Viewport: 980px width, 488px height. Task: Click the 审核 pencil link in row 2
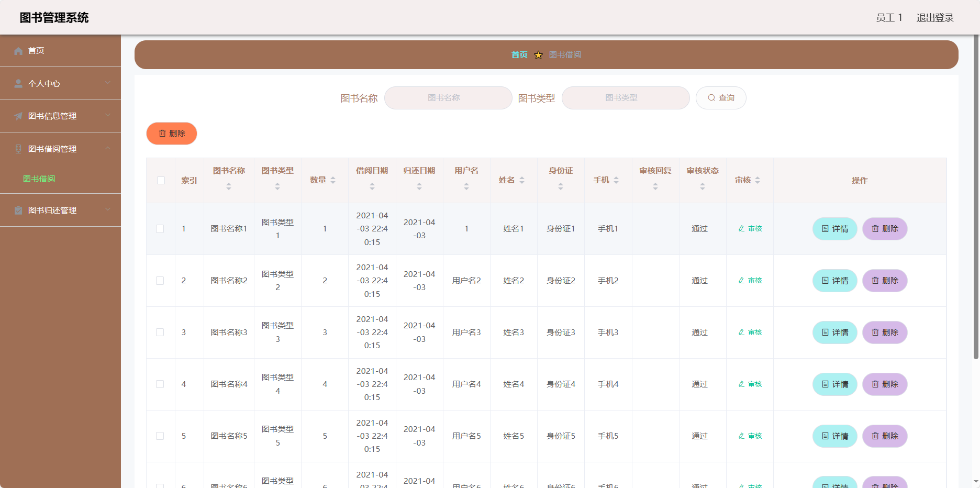tap(750, 281)
